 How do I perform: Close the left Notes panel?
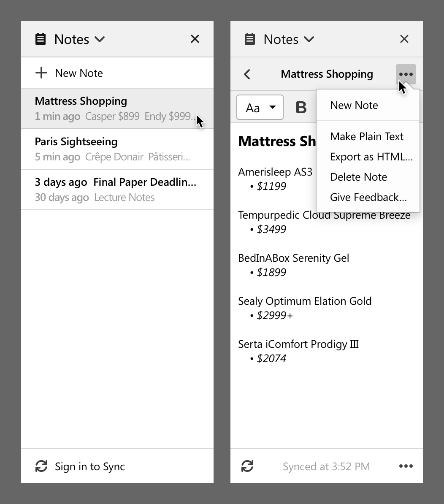195,39
